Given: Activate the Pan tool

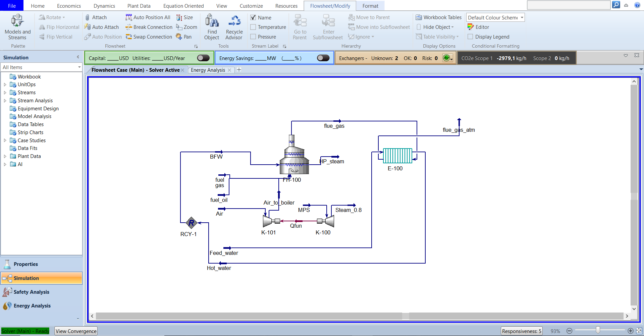Looking at the screenshot, I should pos(184,37).
